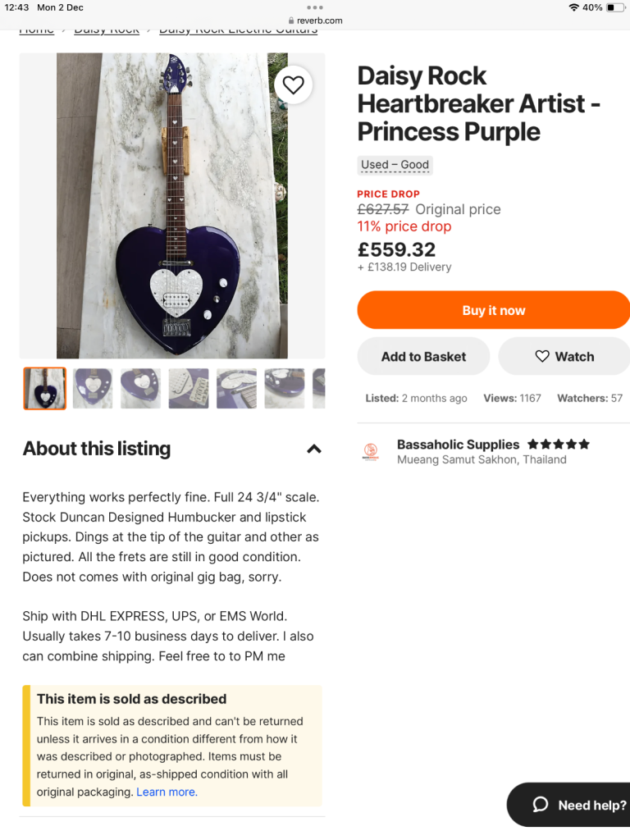Click Add to Basket
Viewport: 630px width, 840px height.
point(423,357)
